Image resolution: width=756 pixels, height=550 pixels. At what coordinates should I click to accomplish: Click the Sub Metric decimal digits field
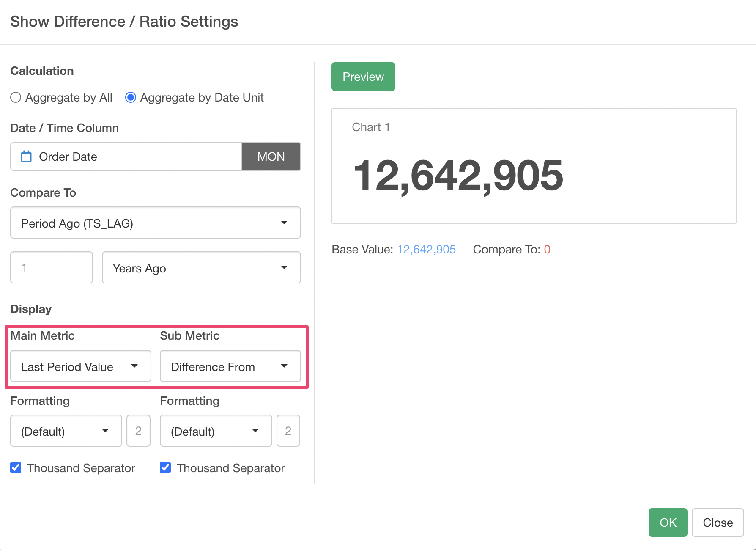(288, 431)
